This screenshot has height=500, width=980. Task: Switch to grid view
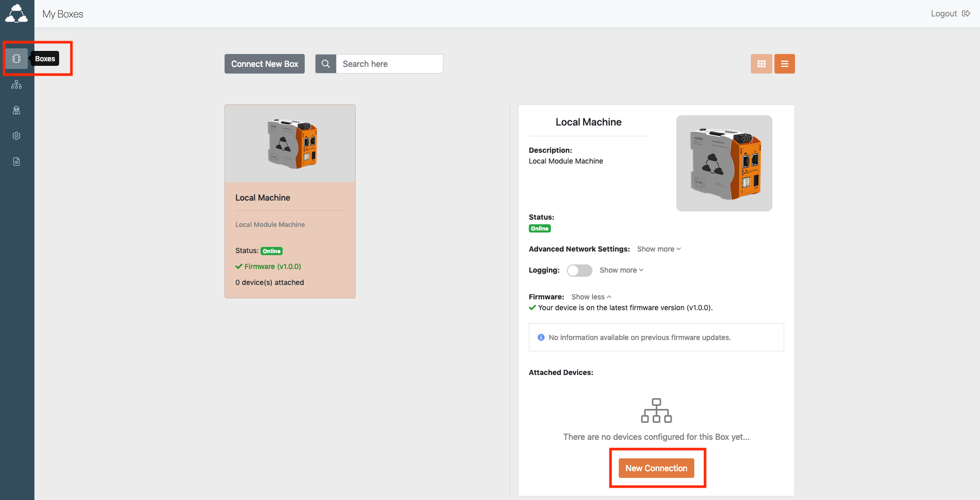[762, 64]
